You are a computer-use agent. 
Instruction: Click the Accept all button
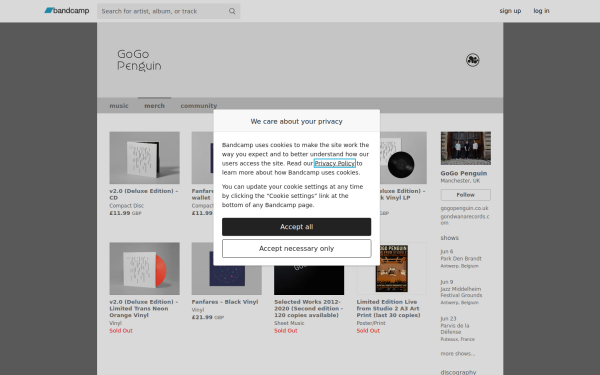point(297,227)
